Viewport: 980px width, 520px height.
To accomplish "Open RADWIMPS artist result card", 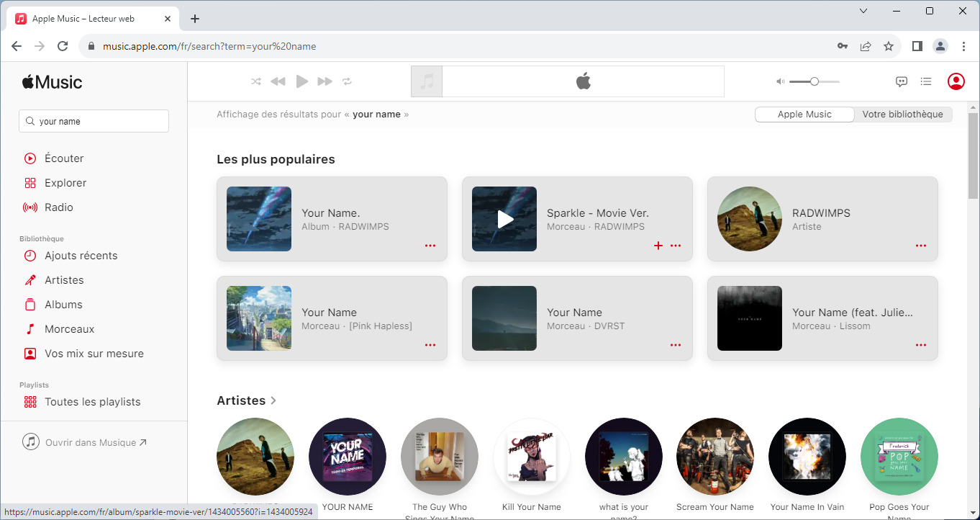I will [822, 219].
